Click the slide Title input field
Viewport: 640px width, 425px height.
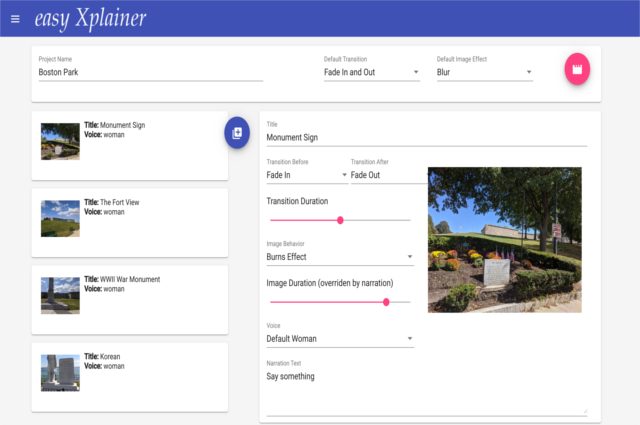click(426, 138)
